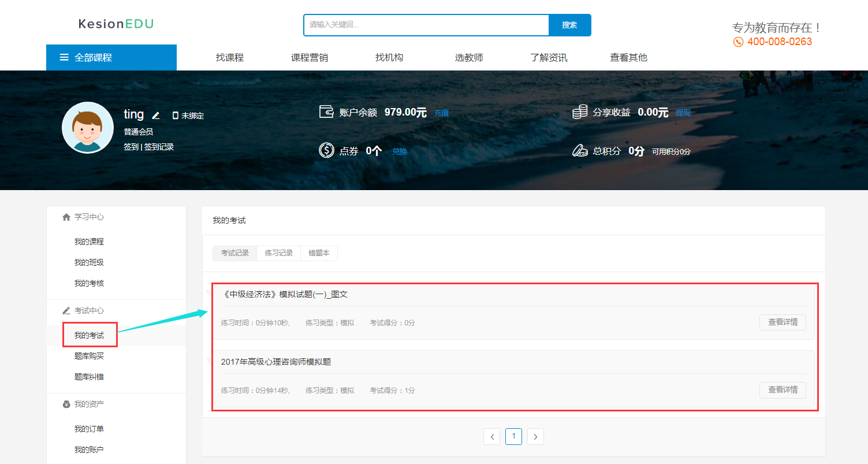Click the wallet account balance icon
The width and height of the screenshot is (868, 464).
326,112
